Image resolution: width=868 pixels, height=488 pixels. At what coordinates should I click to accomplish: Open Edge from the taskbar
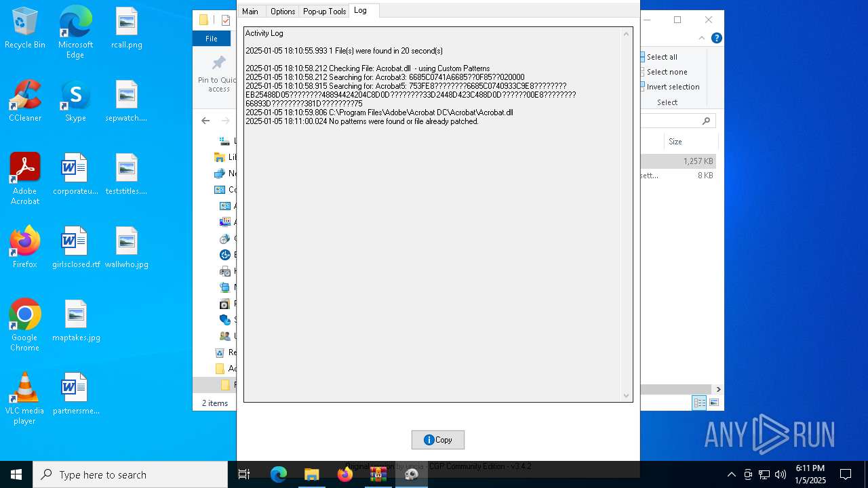point(279,474)
